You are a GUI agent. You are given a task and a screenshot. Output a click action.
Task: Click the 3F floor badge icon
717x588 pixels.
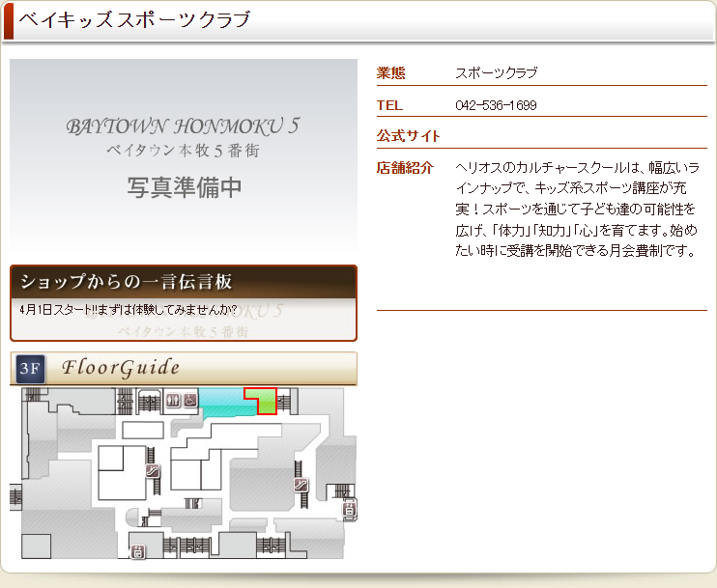32,368
